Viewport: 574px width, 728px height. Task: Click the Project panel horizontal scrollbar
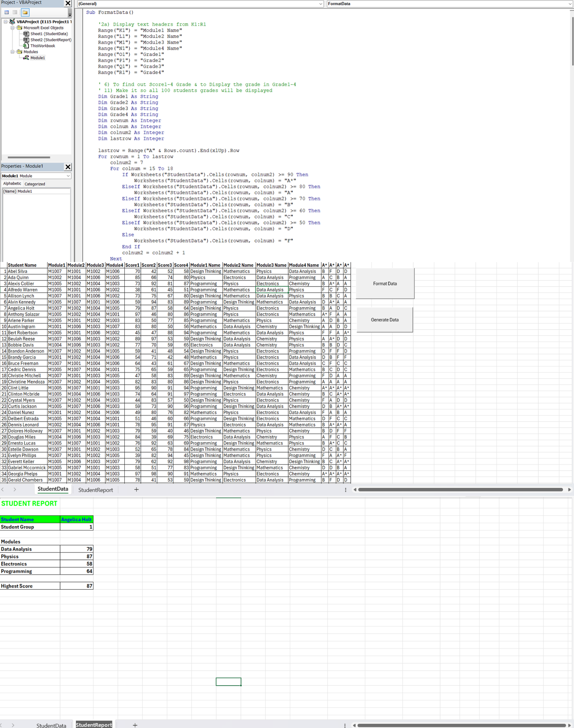29,157
